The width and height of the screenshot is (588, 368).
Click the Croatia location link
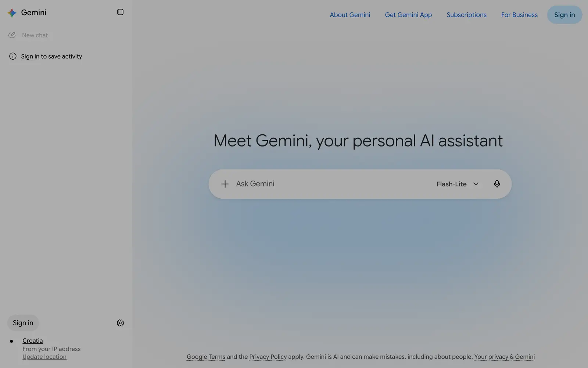point(33,341)
